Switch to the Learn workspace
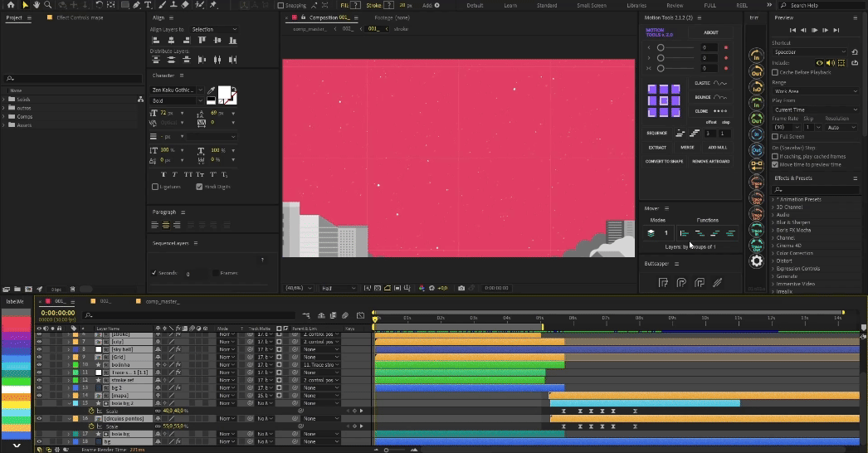This screenshot has width=868, height=453. click(510, 6)
